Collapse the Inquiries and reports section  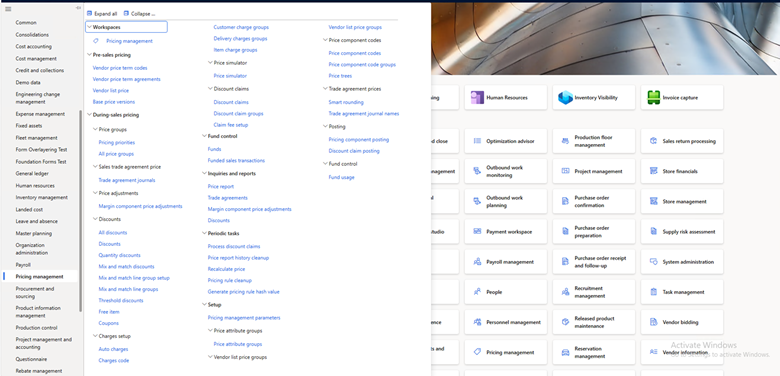pyautogui.click(x=204, y=174)
